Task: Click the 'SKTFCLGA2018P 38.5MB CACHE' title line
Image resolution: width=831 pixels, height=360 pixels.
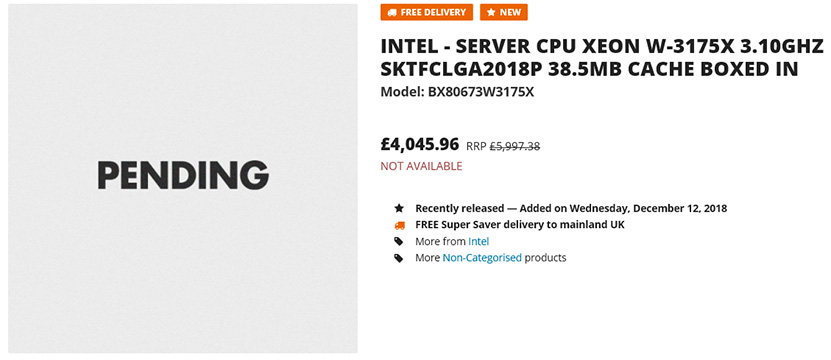Action: click(589, 69)
